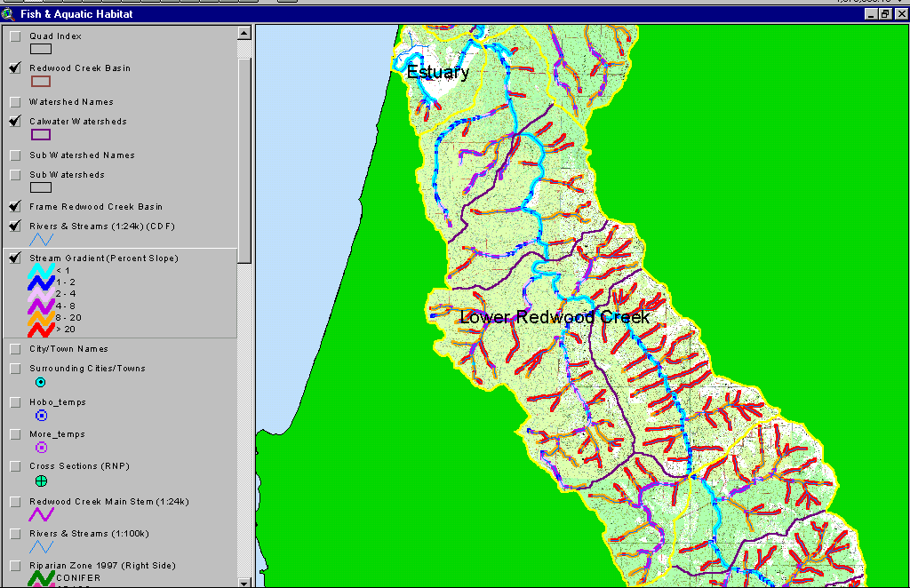Enable City/Town Names checkbox
Screen dimensions: 910x588
pos(16,349)
